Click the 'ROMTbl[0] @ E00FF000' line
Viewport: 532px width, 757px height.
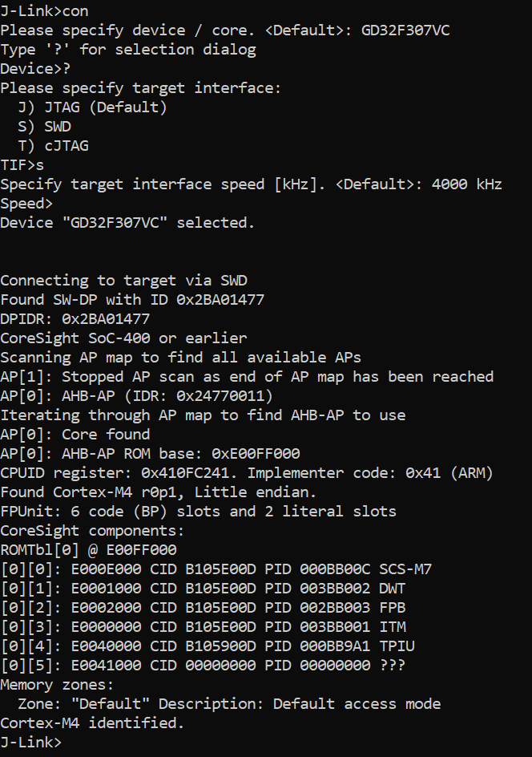[88, 549]
